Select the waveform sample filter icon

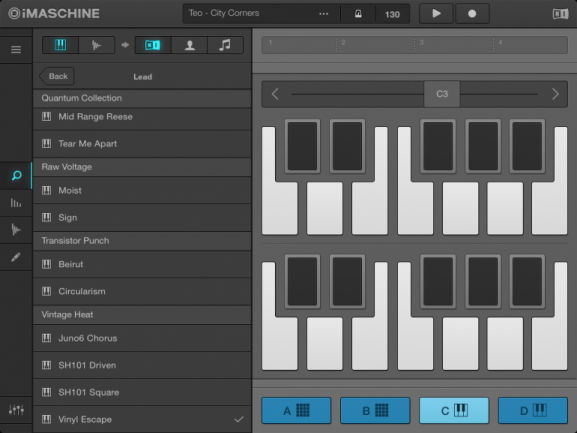coord(96,45)
